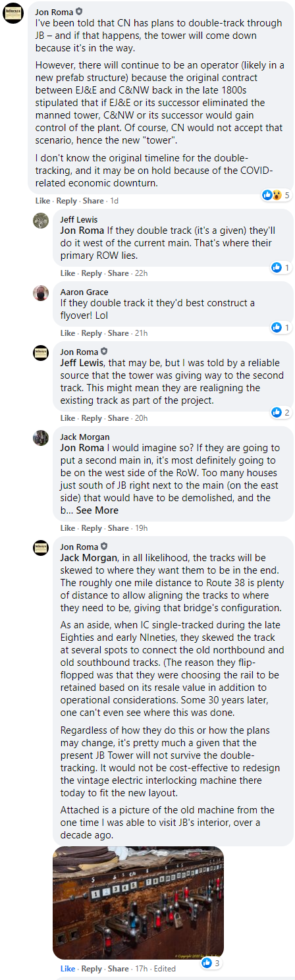The width and height of the screenshot is (295, 980).
Task: Like Jeff Lewis's comment
Action: click(x=68, y=273)
